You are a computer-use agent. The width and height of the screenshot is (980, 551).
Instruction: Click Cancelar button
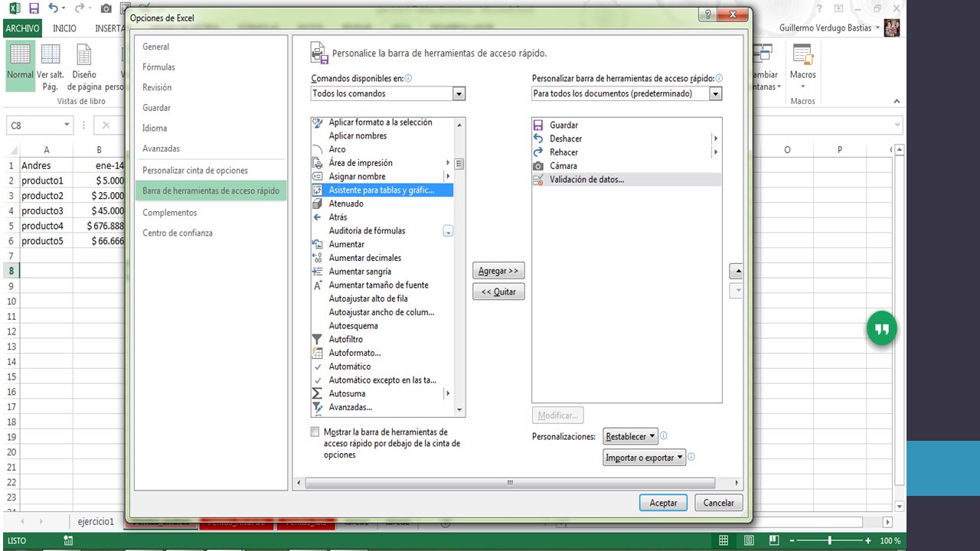point(718,503)
